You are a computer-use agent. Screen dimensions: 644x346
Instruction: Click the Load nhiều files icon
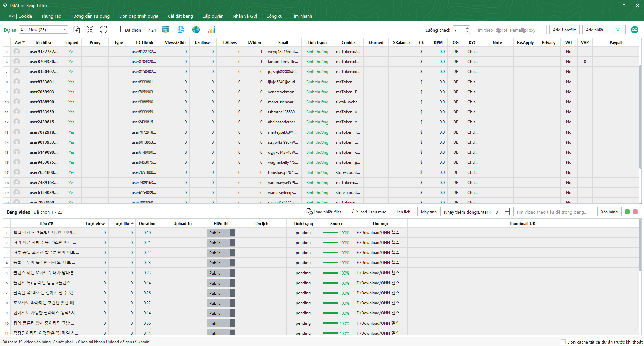(310, 212)
